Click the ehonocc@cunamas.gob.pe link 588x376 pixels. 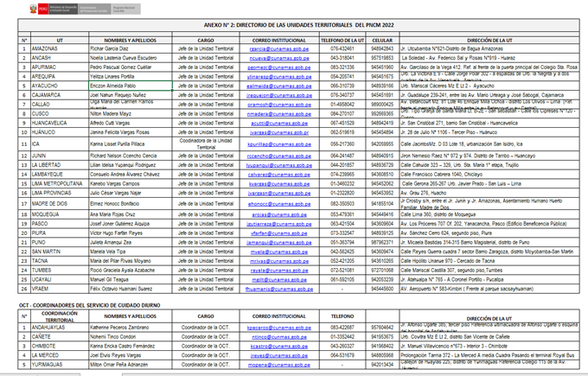279,204
